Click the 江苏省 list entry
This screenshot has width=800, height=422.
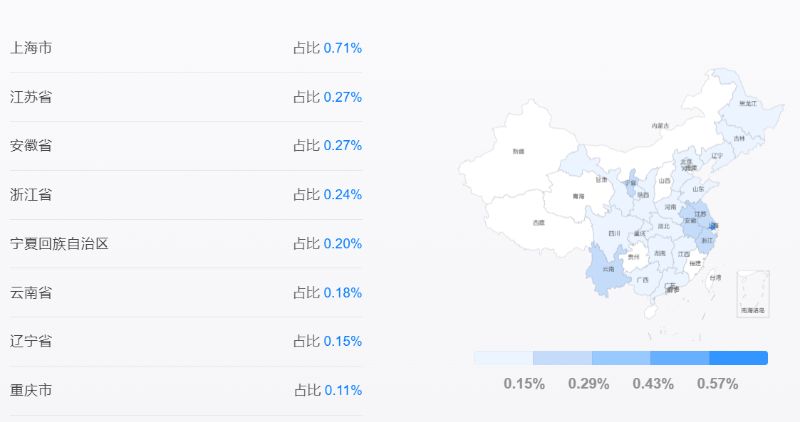click(x=186, y=97)
